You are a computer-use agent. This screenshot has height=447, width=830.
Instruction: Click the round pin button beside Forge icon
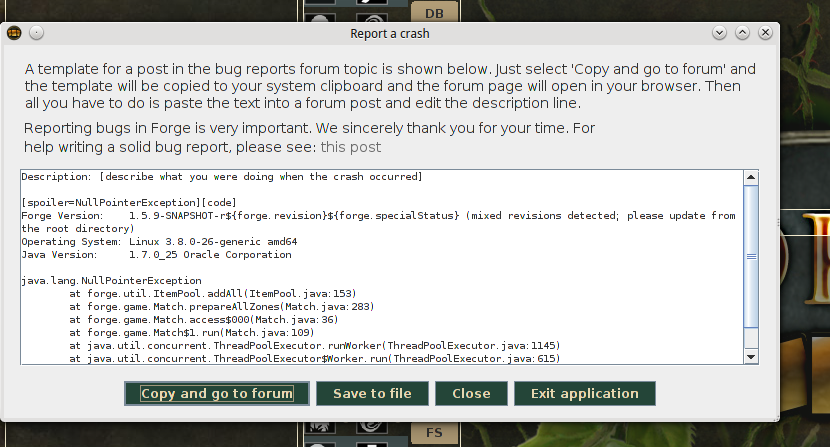(x=36, y=33)
